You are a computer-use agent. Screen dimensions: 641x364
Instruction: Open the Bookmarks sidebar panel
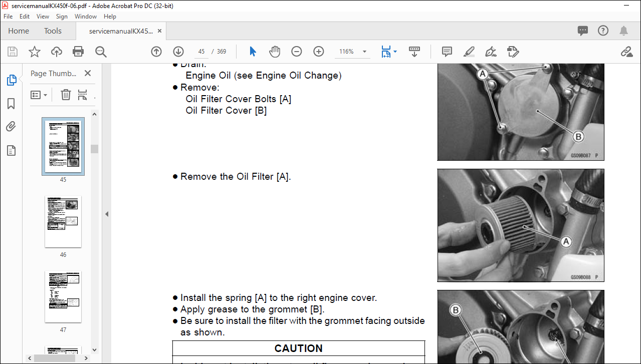(x=11, y=104)
